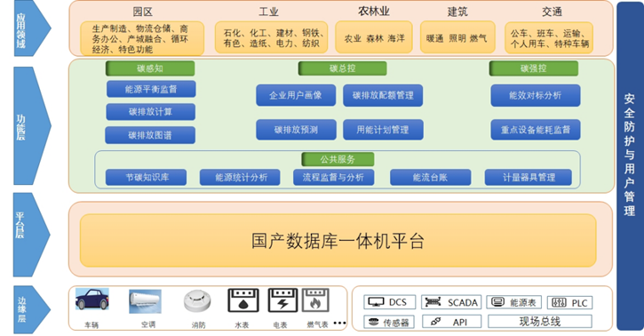
Task: Click the 园区 heading
Action: tap(142, 12)
